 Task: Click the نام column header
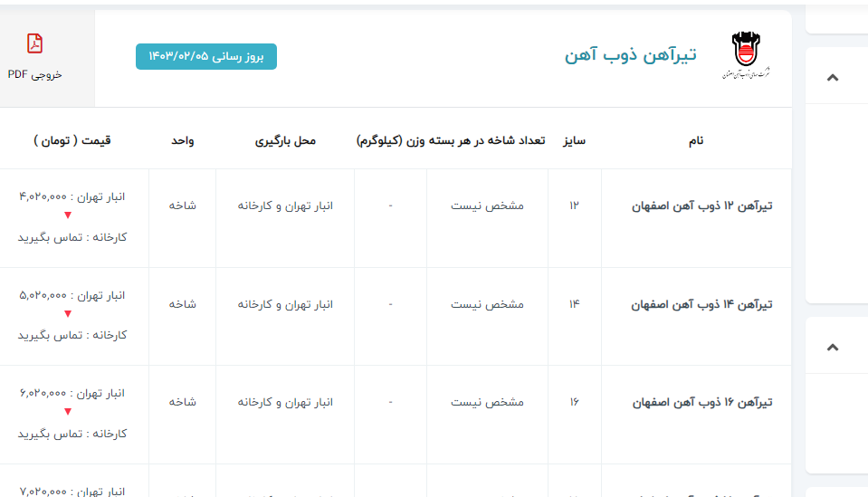[695, 140]
